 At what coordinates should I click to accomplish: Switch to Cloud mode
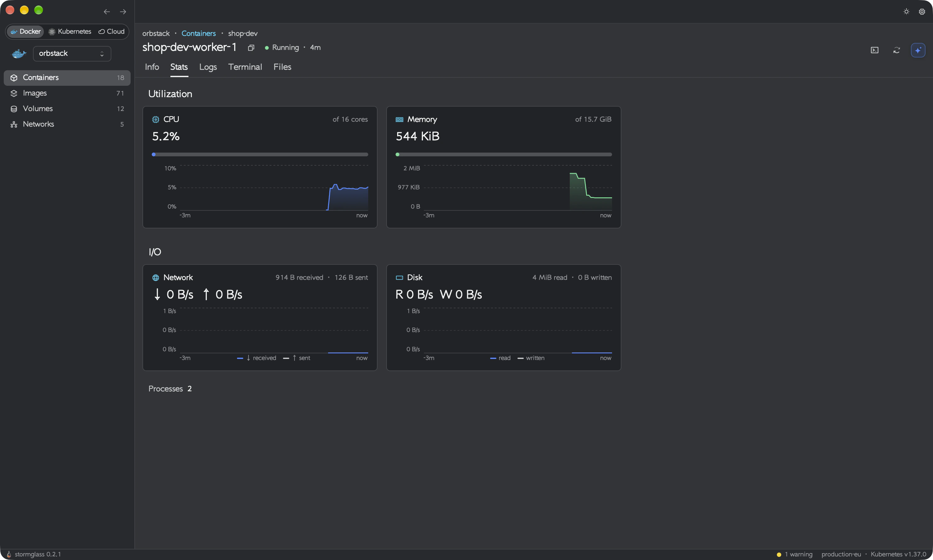pos(111,32)
